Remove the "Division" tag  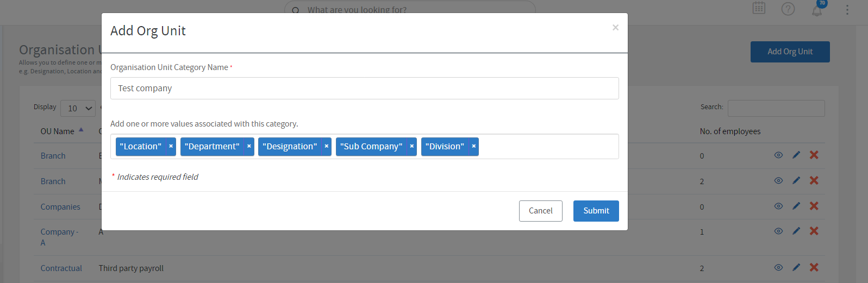pyautogui.click(x=474, y=147)
